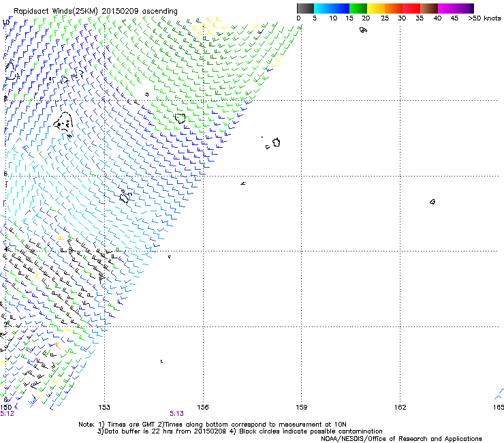Image resolution: width=504 pixels, height=443 pixels.
Task: Click the cyan 5-10 knots color swatch
Action: (323, 8)
